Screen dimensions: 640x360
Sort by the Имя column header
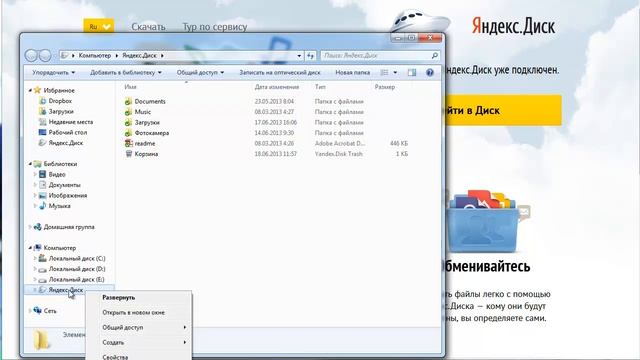pyautogui.click(x=131, y=87)
